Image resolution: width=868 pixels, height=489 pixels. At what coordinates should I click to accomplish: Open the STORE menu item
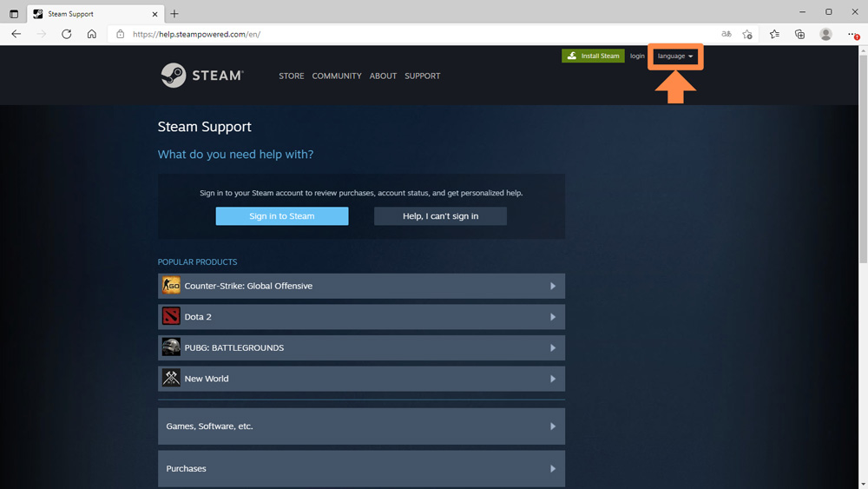click(292, 76)
